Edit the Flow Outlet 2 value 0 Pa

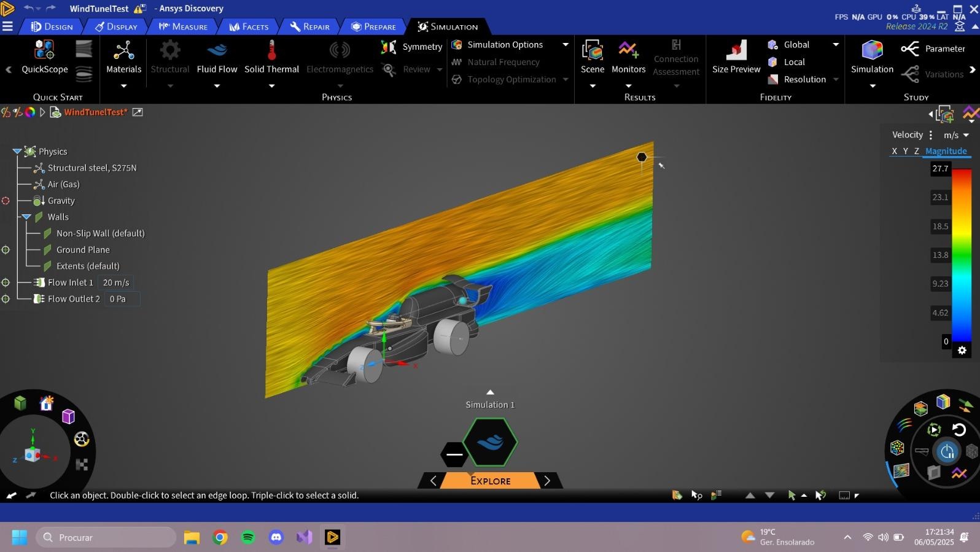tap(121, 299)
